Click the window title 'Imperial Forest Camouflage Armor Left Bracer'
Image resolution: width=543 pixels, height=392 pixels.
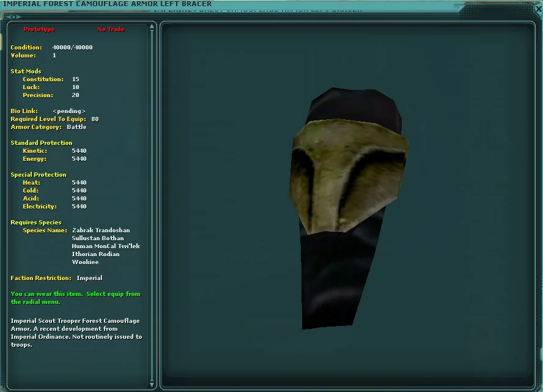(x=108, y=4)
